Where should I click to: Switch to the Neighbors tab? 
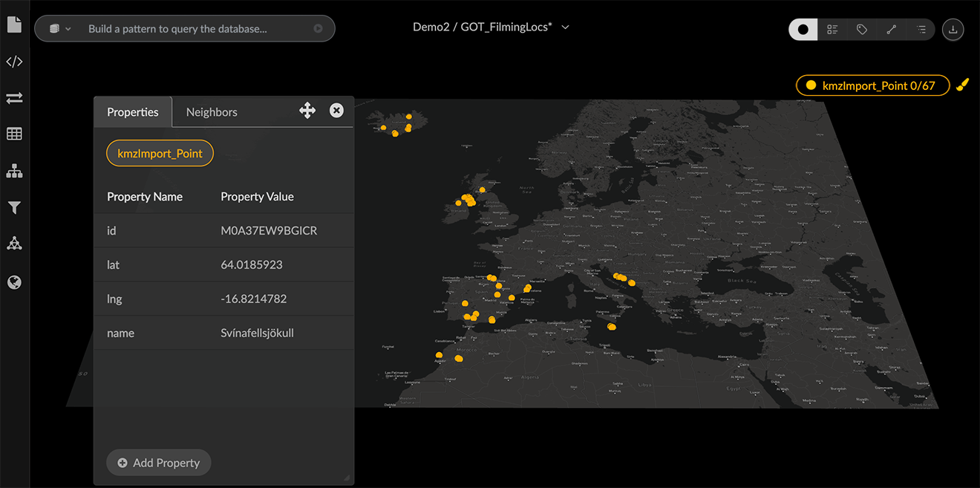[212, 112]
